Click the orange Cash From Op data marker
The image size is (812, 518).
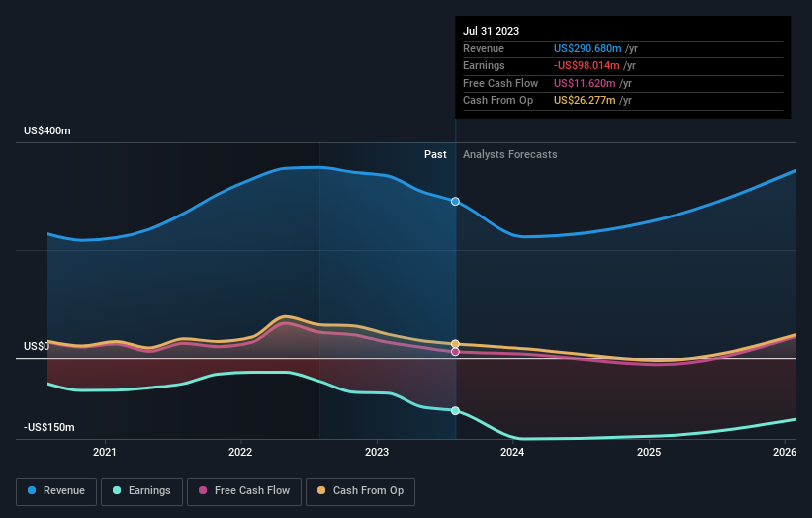point(455,344)
